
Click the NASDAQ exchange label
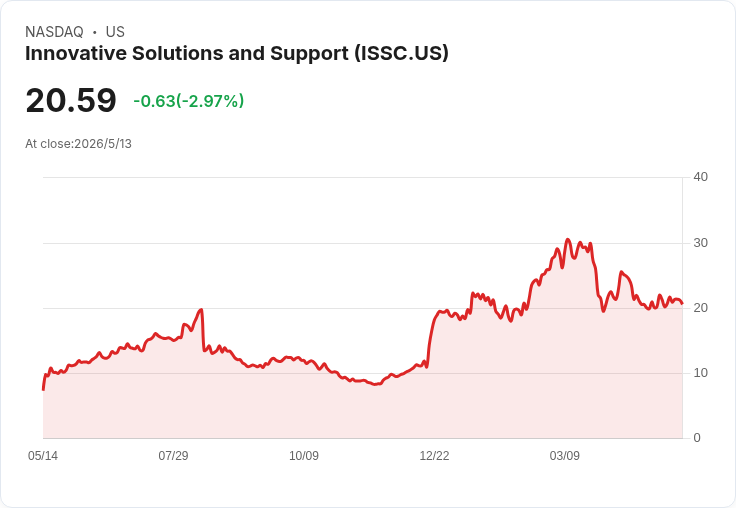click(x=54, y=32)
